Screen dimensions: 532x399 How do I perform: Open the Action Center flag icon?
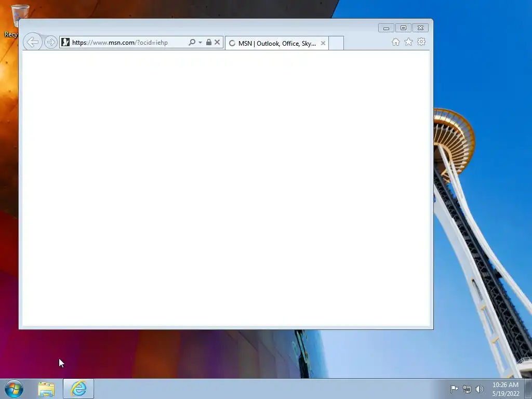(454, 389)
